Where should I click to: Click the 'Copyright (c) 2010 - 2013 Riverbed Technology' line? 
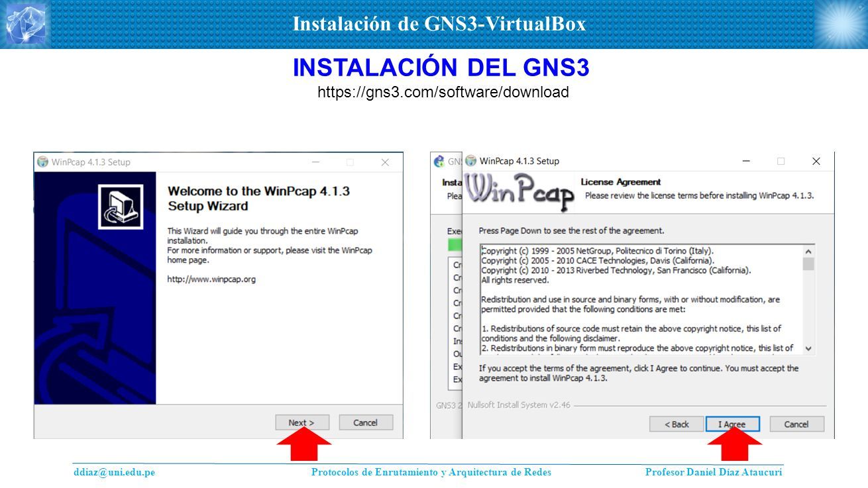point(616,270)
